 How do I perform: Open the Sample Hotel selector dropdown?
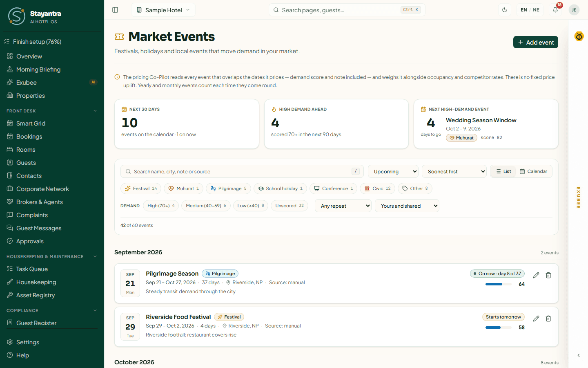(x=163, y=10)
